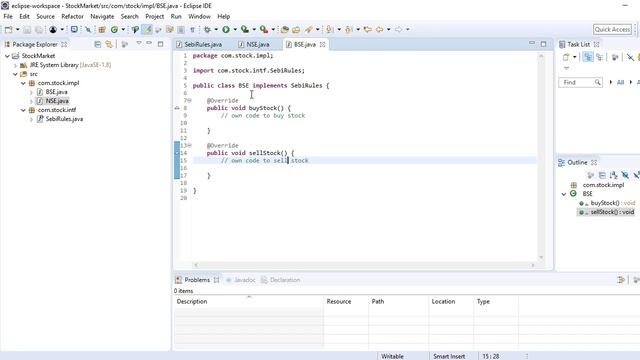Click the Save All toolbar icon
Viewport: 640px width, 360px height.
39,29
